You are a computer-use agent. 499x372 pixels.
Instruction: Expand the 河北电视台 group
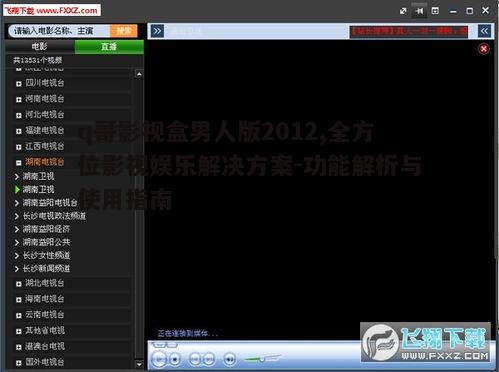point(19,115)
